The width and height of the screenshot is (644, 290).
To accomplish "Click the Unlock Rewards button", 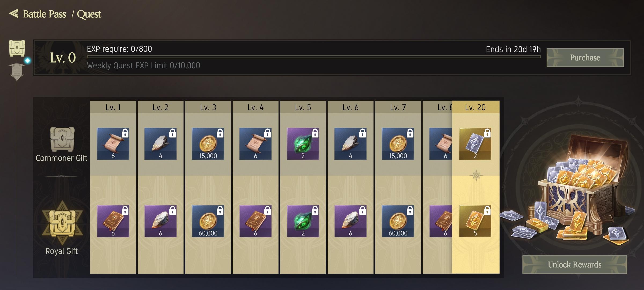I will pyautogui.click(x=575, y=264).
